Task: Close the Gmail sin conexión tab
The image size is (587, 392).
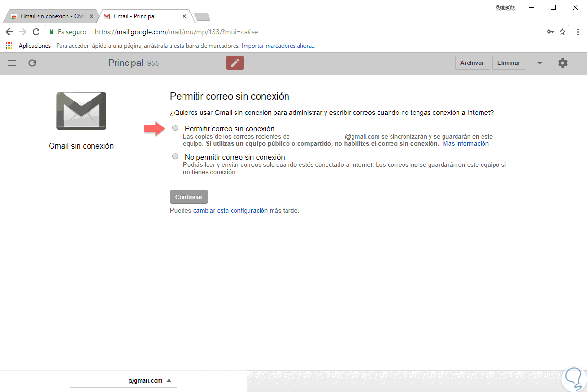Action: [91, 16]
